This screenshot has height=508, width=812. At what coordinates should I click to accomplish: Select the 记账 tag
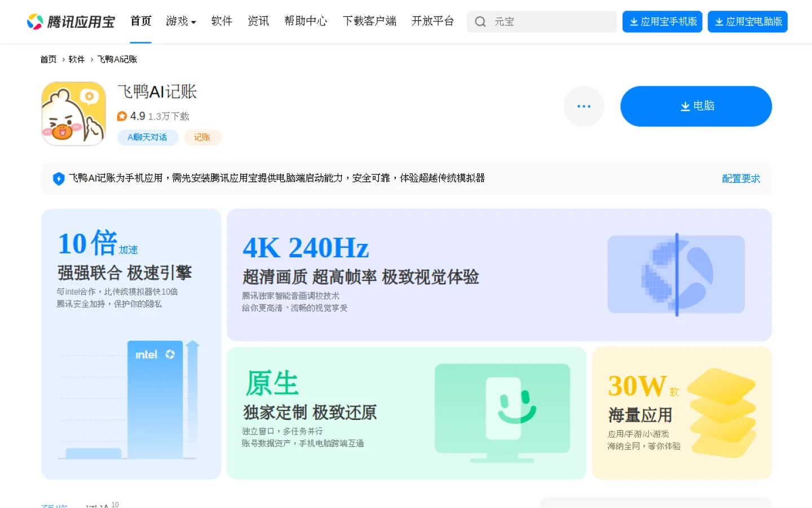(202, 137)
